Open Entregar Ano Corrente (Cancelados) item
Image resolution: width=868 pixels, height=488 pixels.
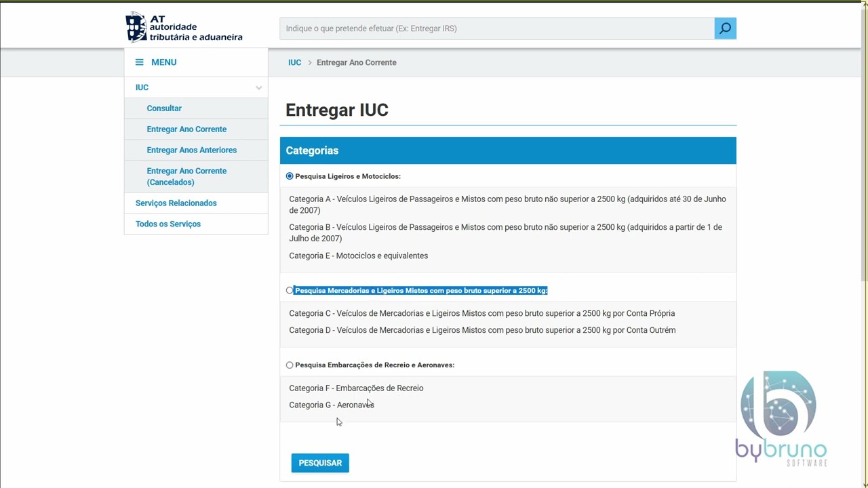(x=186, y=176)
